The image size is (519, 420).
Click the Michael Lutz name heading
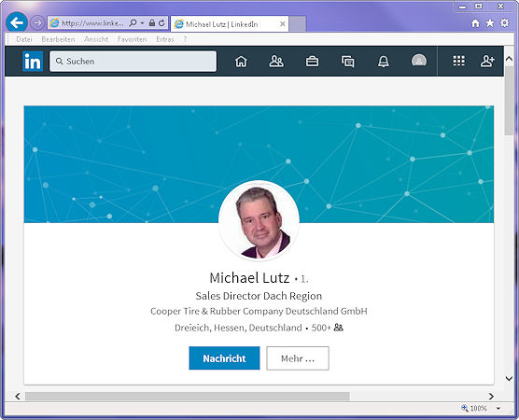(x=249, y=278)
